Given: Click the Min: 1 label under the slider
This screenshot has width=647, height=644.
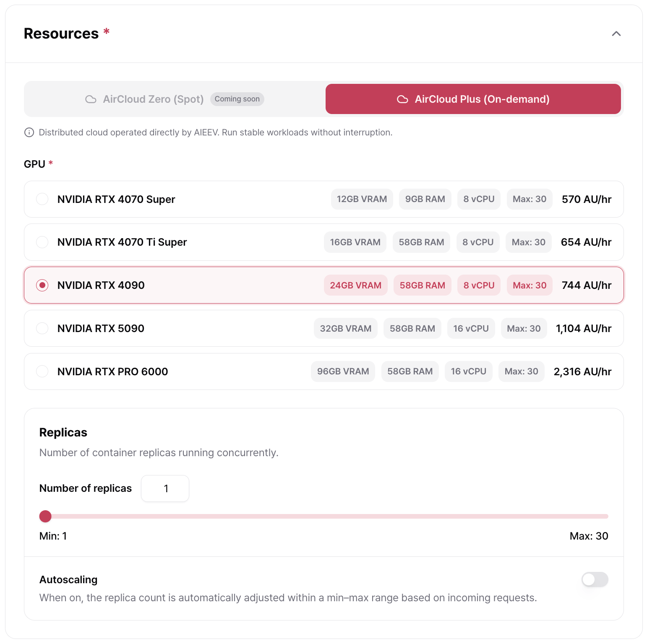Looking at the screenshot, I should coord(53,536).
